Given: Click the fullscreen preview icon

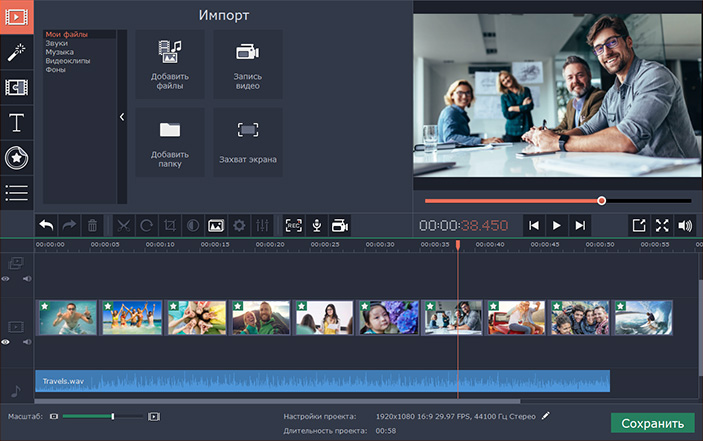Looking at the screenshot, I should (x=662, y=226).
